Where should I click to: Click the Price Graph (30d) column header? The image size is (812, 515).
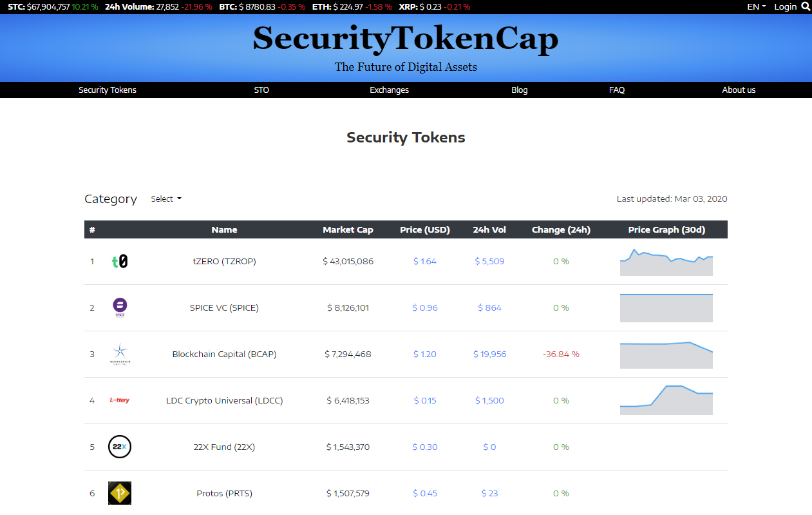point(666,229)
